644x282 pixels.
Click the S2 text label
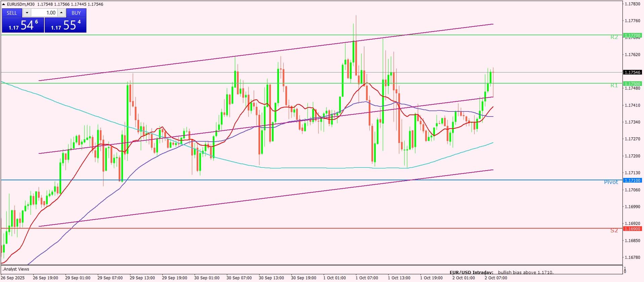tap(614, 231)
